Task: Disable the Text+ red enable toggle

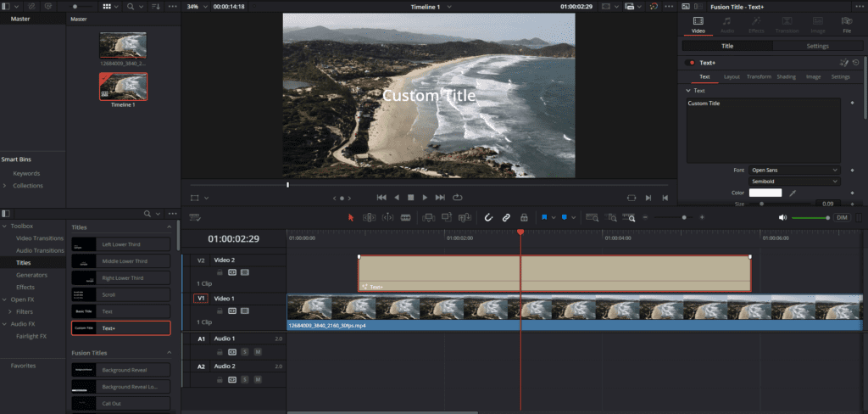Action: point(691,63)
